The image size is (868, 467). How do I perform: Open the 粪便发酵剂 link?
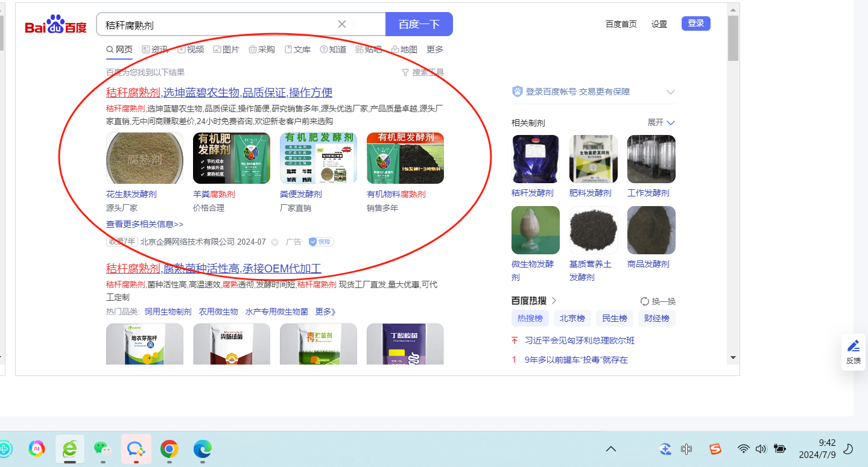point(301,194)
